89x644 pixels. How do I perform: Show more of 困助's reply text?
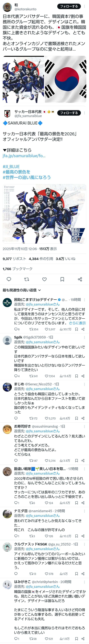click(77, 323)
